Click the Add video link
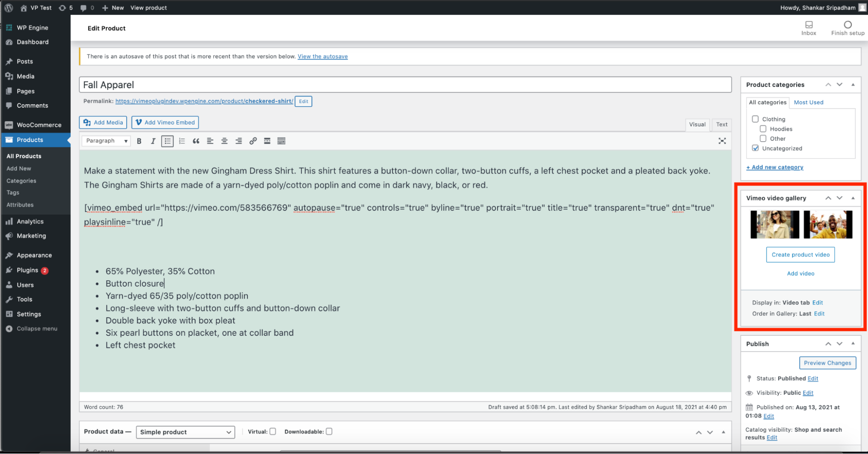 pos(800,274)
